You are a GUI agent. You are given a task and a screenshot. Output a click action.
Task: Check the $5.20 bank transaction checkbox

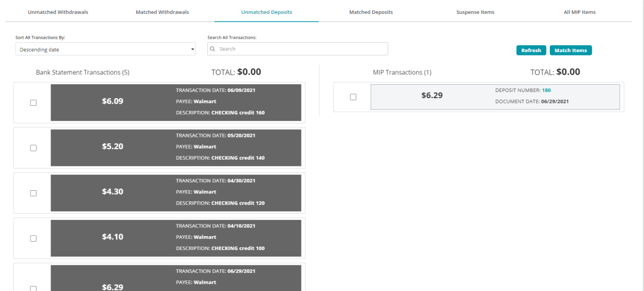[x=33, y=148]
